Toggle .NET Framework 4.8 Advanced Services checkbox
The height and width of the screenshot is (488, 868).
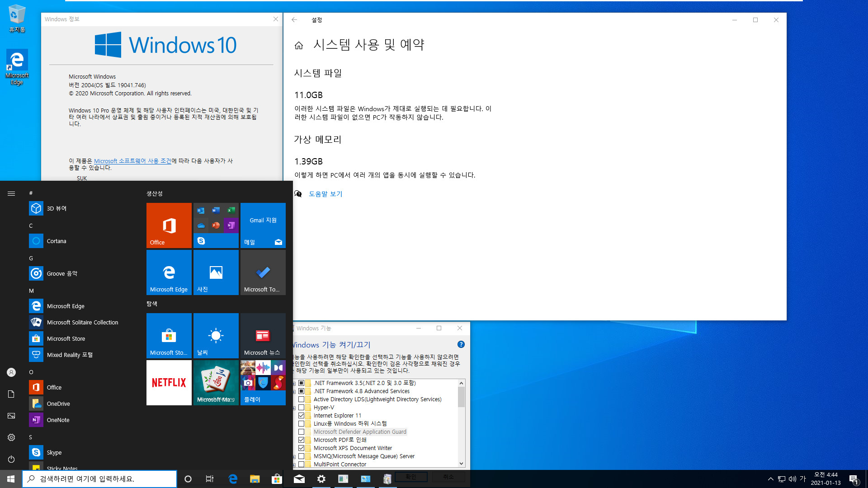click(301, 391)
